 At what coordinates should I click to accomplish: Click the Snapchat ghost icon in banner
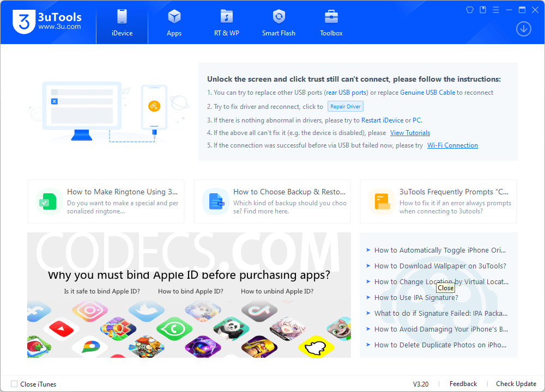(316, 346)
